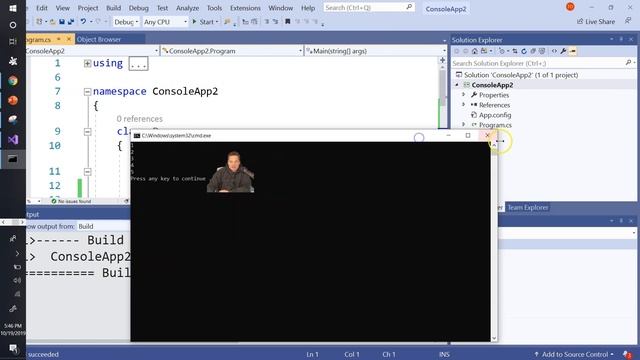Click Live Share button
This screenshot has width=640, height=360.
(x=596, y=22)
